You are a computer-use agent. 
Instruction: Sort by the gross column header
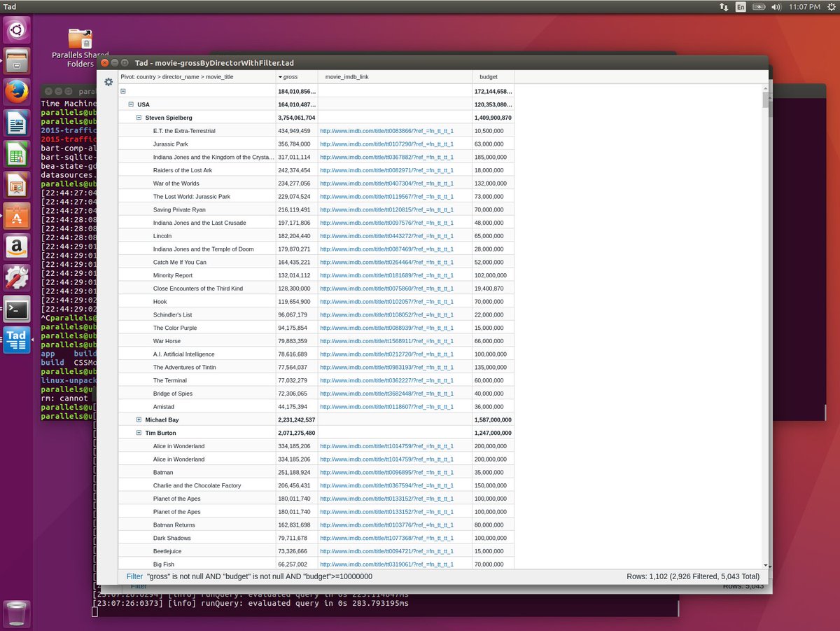coord(297,76)
